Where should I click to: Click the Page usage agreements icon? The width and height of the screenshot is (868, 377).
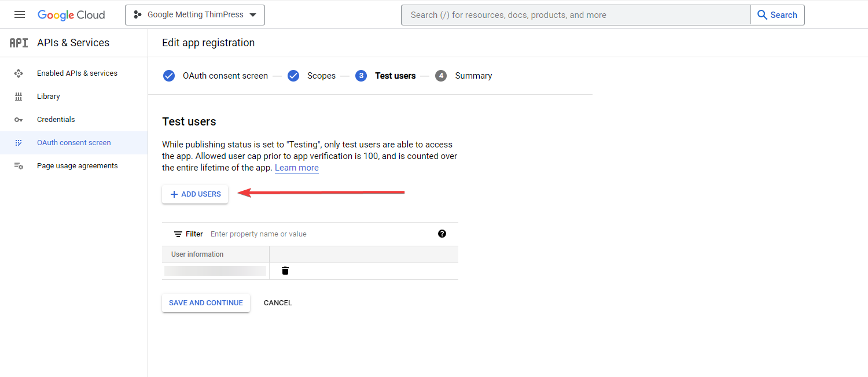pos(19,166)
